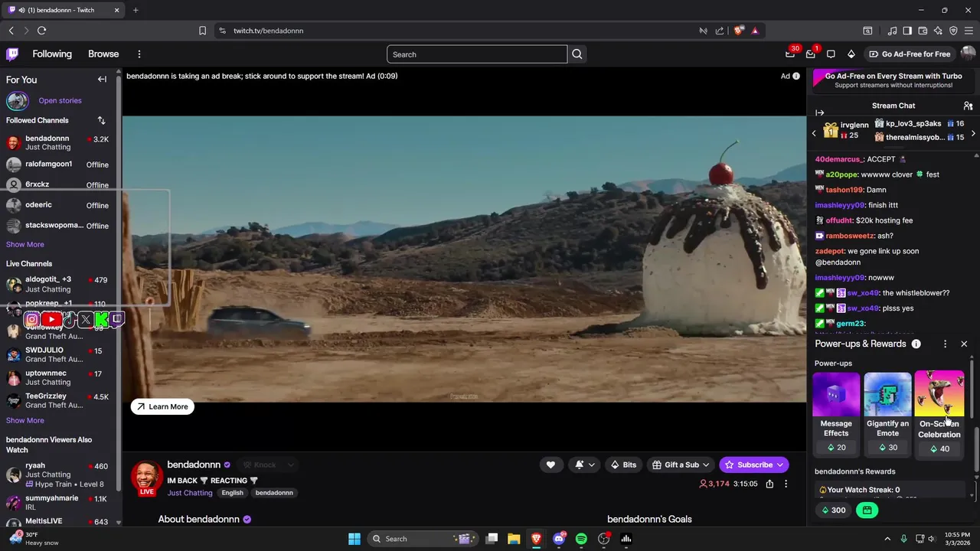This screenshot has width=980, height=551.
Task: Open stories link
Action: tap(60, 100)
